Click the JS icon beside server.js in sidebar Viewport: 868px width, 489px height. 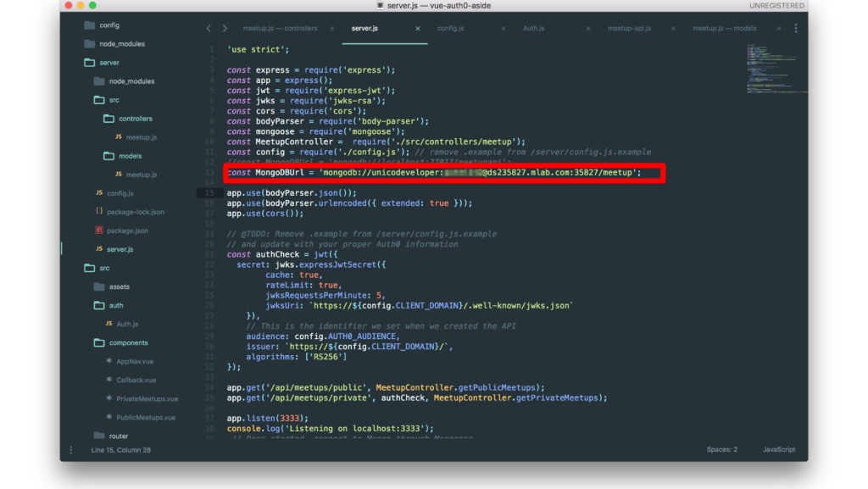tap(98, 248)
